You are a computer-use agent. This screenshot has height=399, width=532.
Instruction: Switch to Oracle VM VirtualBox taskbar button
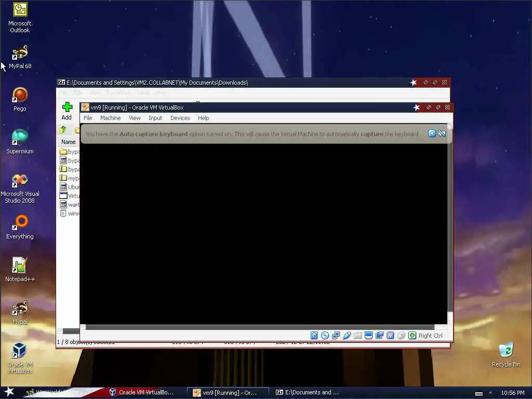(142, 392)
